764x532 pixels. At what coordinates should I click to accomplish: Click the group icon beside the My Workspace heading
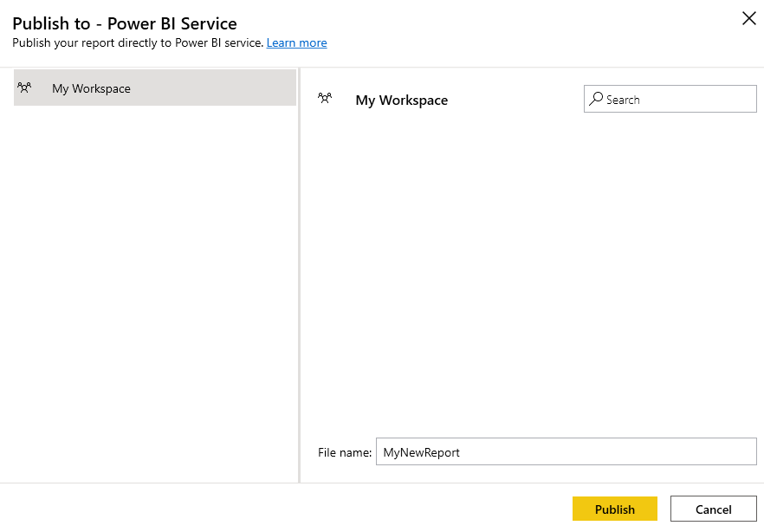(325, 98)
